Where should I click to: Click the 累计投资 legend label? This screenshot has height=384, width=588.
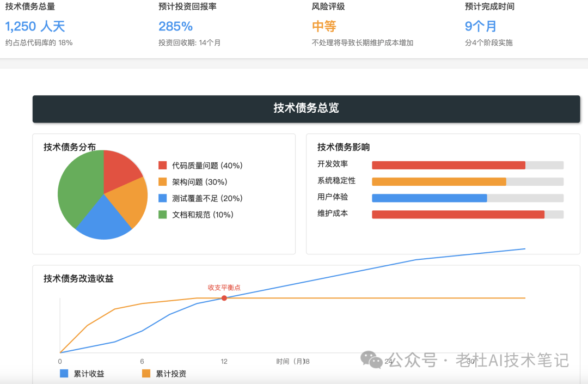coord(171,374)
